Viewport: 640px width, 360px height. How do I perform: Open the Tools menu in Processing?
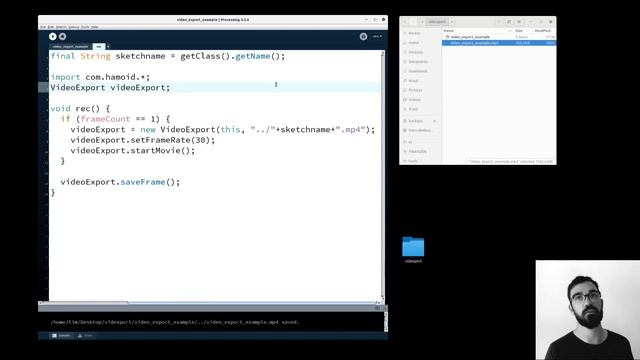point(85,27)
